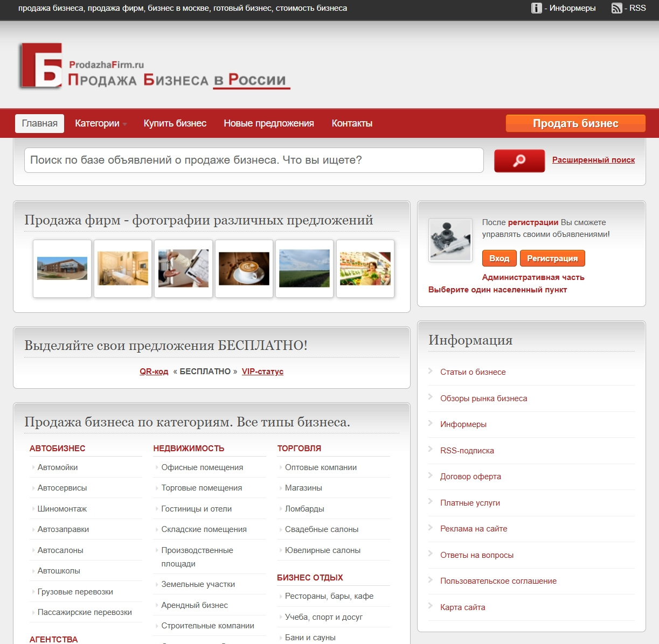Click the Информеры info icon
The height and width of the screenshot is (644, 659).
coord(537,8)
